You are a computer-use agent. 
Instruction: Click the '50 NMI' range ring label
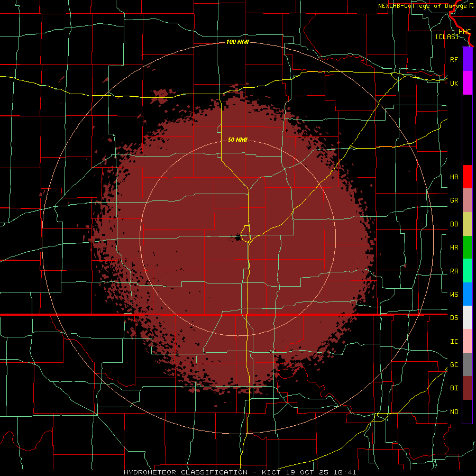point(237,140)
